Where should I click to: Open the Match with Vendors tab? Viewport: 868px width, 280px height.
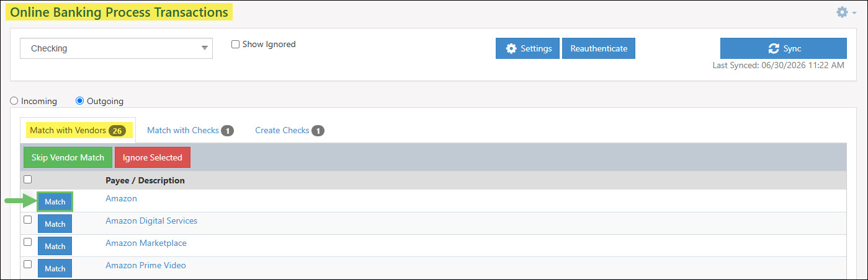coord(78,131)
